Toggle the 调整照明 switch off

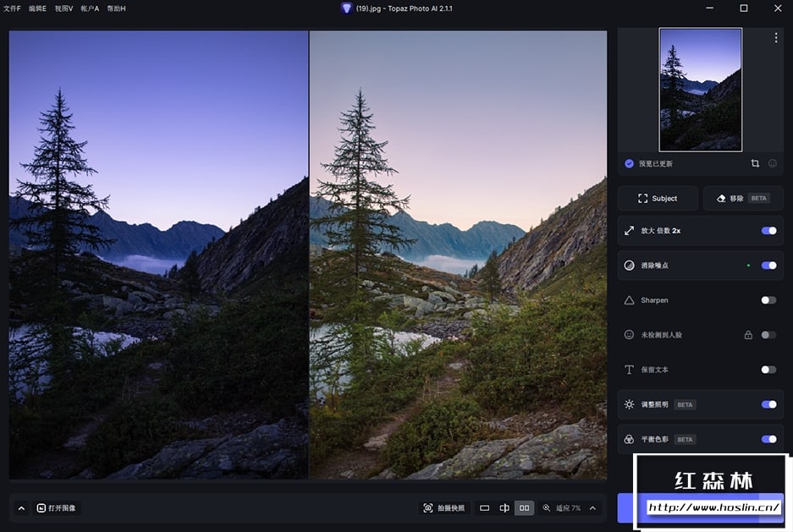768,404
